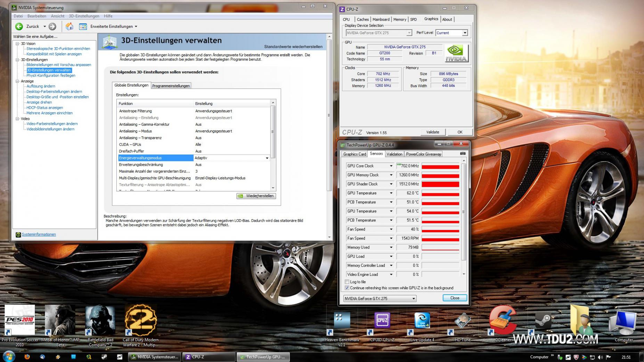Open the Bearbeiten menu
644x362 pixels.
[x=37, y=16]
